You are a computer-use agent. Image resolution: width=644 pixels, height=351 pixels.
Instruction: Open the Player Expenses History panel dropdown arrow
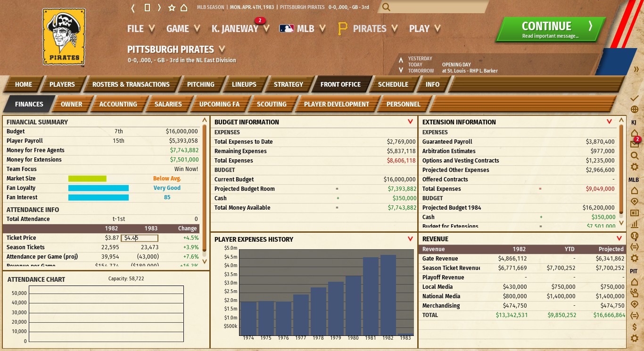(411, 239)
